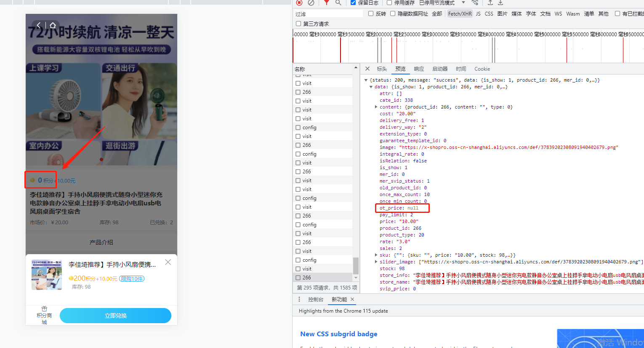The height and width of the screenshot is (348, 644).
Task: Select the 新功能 drawer tab
Action: coord(339,299)
